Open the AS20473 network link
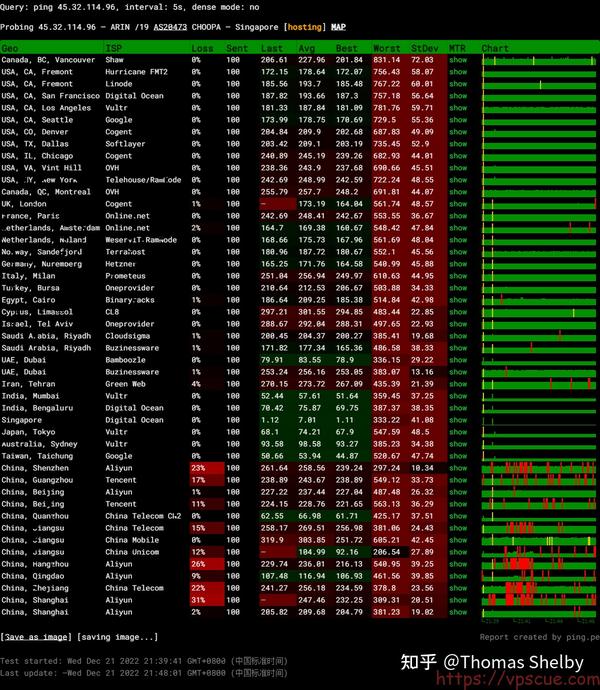This screenshot has height=690, width=600. pos(170,27)
